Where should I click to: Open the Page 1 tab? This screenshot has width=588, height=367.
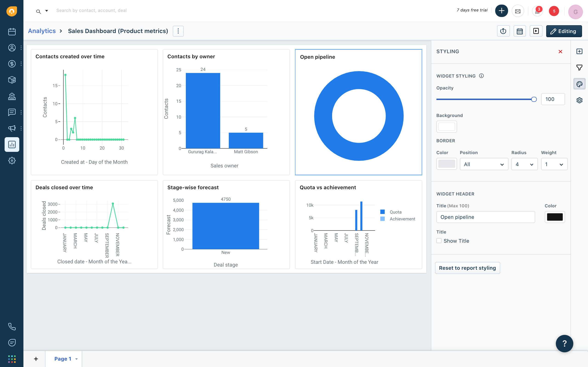coord(63,359)
